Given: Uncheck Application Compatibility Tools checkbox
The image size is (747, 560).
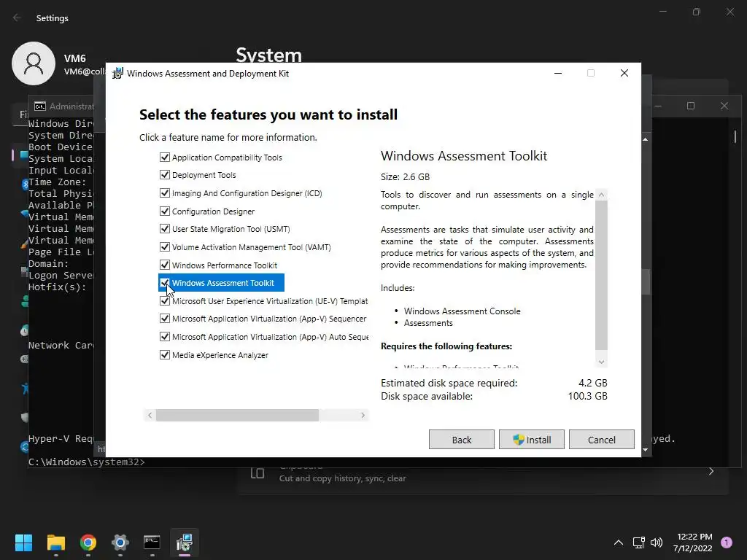Looking at the screenshot, I should pos(164,157).
